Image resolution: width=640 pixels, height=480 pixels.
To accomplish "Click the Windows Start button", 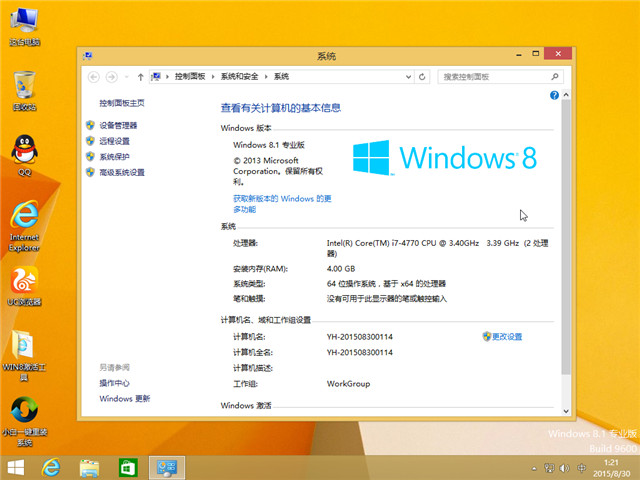I will [x=16, y=468].
